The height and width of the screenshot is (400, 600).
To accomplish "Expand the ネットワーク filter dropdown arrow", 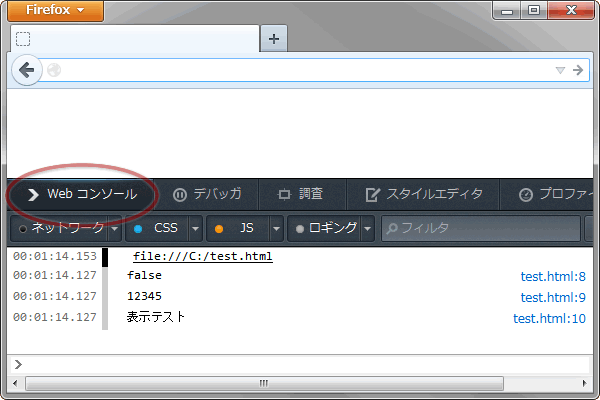I will pos(114,229).
